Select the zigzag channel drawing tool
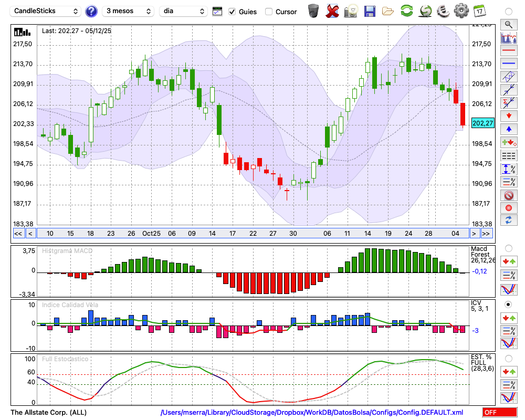525x420 pixels. (x=509, y=77)
